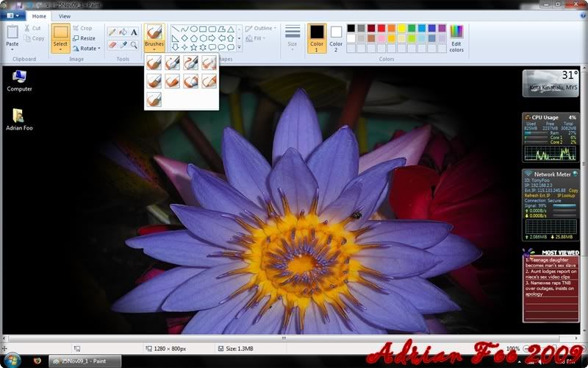The height and width of the screenshot is (368, 588).
Task: Choose the Crayon in the brush list
Action: [x=172, y=81]
